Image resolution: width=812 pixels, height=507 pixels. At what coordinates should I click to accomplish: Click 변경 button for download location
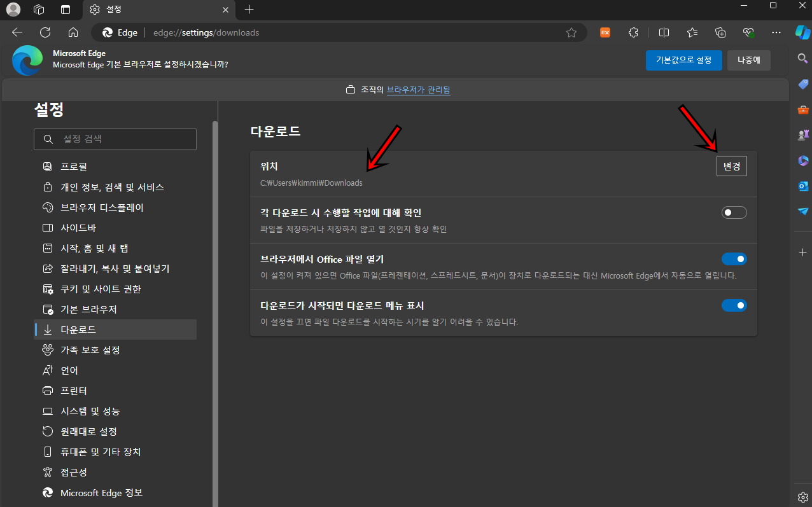[x=731, y=166]
